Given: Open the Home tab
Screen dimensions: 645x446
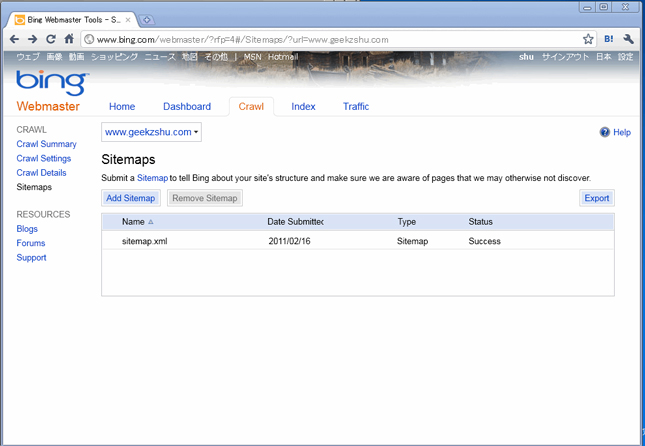Looking at the screenshot, I should click(x=122, y=107).
